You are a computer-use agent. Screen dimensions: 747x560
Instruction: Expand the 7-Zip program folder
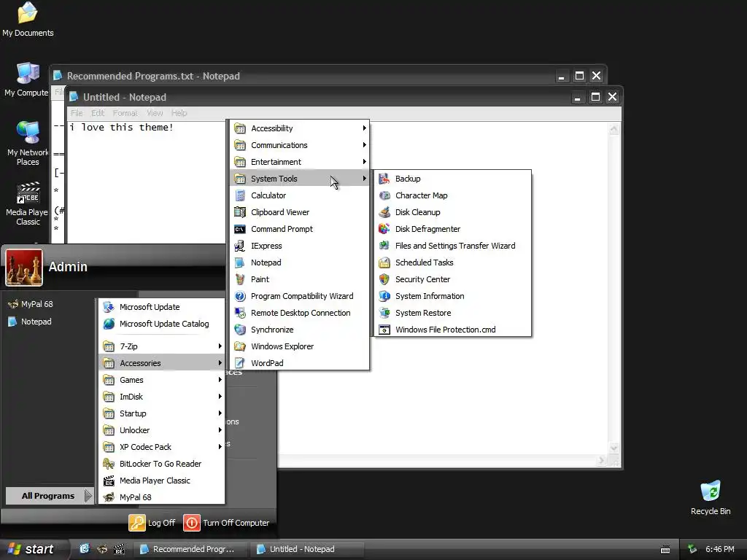(x=161, y=346)
